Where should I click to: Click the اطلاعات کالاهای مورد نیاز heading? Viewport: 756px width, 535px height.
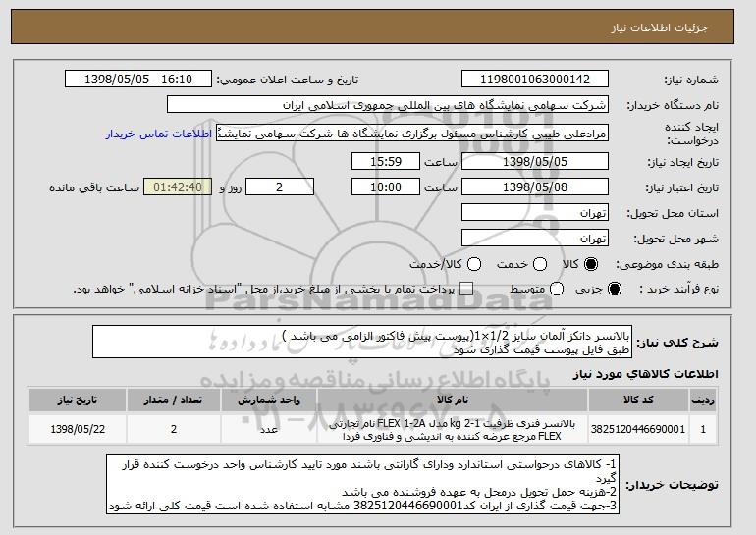(x=646, y=374)
